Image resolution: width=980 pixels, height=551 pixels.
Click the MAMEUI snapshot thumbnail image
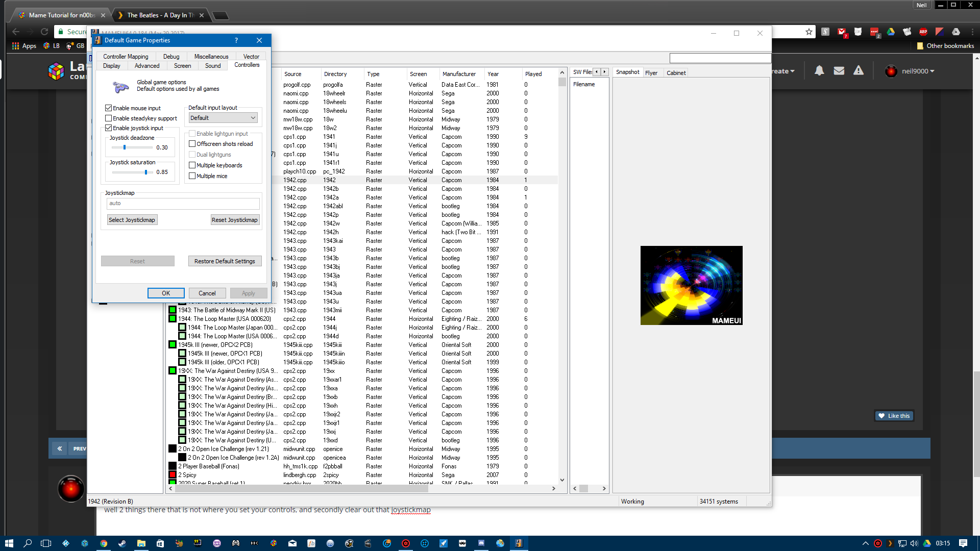click(x=692, y=285)
